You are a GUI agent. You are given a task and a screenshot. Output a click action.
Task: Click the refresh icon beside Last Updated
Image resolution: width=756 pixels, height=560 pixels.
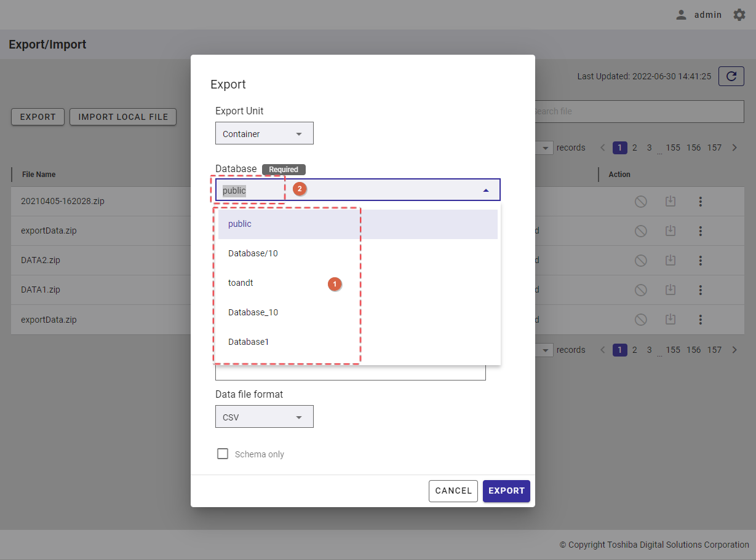[731, 76]
